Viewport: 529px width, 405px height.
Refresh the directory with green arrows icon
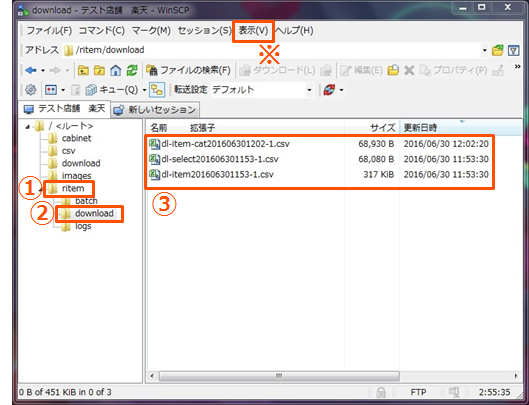click(132, 70)
